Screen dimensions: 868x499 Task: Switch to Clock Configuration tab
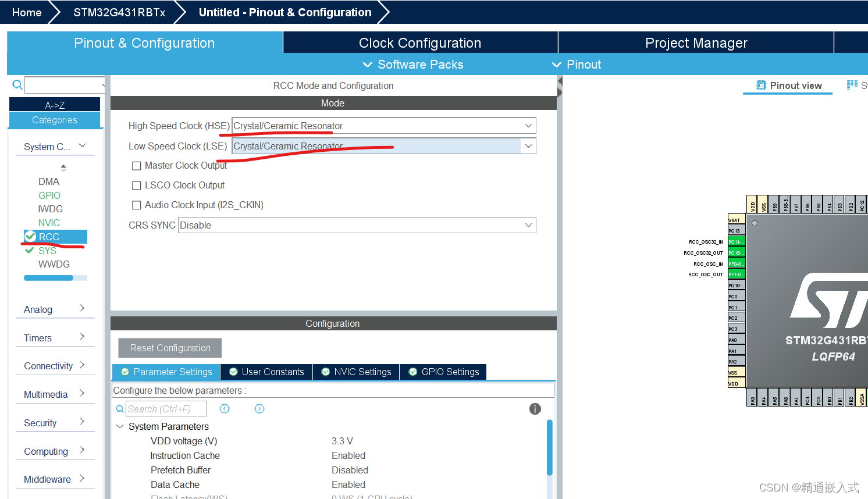[420, 43]
